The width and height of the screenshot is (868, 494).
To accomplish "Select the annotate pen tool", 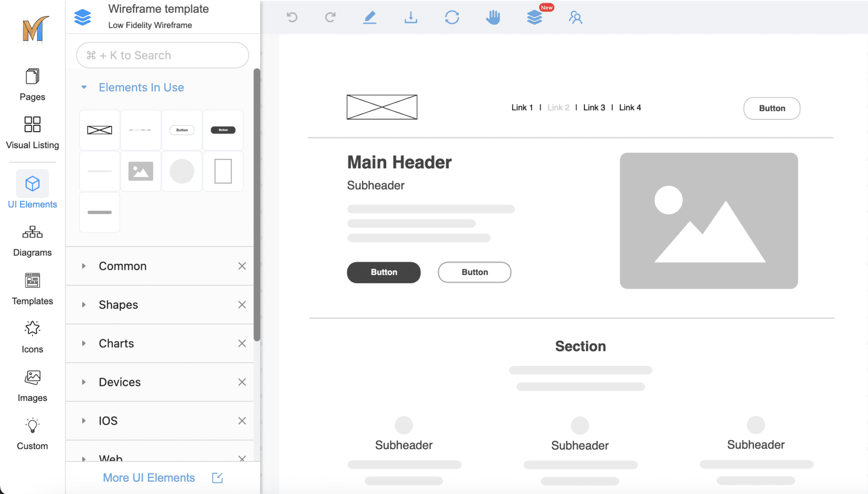I will (370, 17).
